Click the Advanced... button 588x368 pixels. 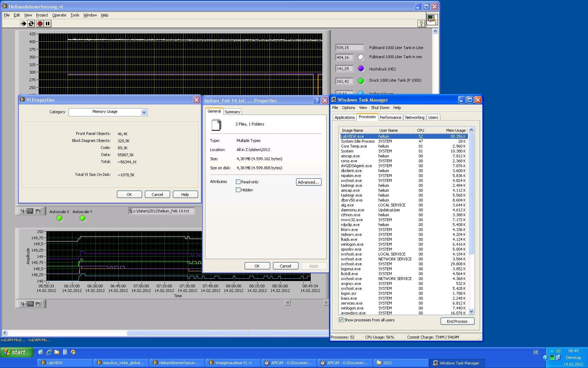[x=308, y=182]
